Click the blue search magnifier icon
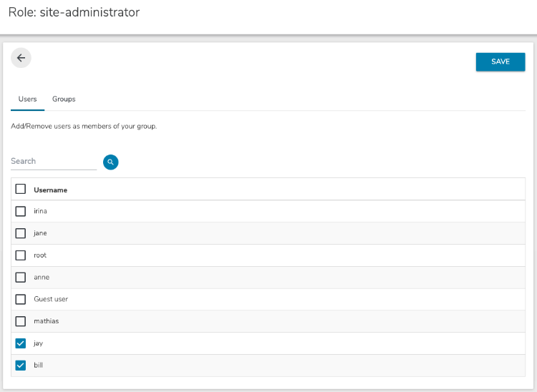Image resolution: width=537 pixels, height=392 pixels. pos(110,162)
